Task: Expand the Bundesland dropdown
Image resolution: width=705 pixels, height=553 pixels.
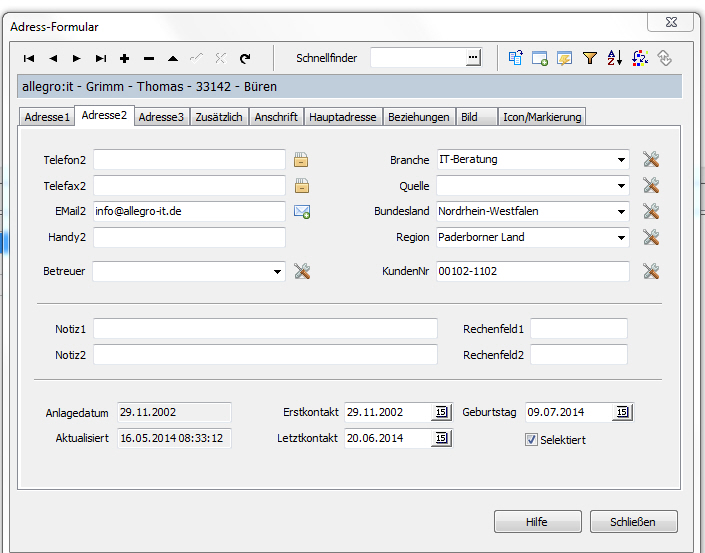Action: point(621,211)
